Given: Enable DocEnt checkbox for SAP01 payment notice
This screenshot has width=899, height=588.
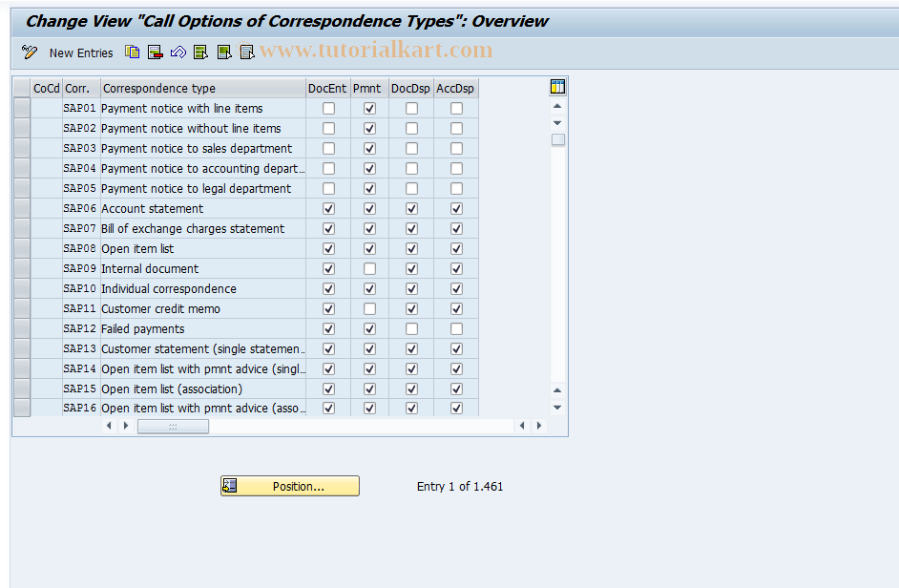Looking at the screenshot, I should 328,108.
